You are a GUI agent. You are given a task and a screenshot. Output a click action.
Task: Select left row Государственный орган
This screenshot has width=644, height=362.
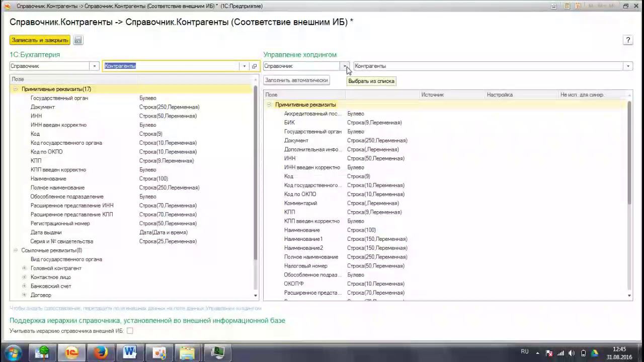pos(131,98)
